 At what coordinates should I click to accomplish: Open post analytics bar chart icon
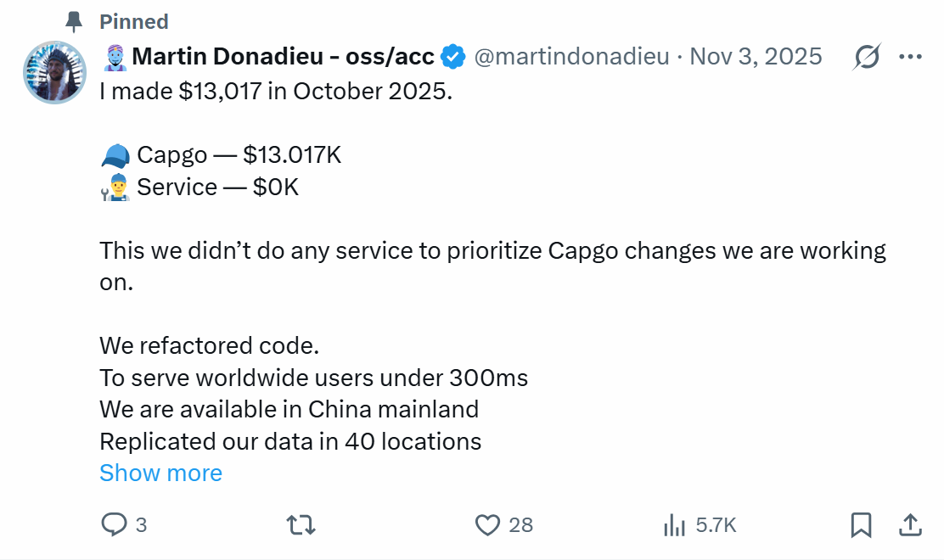[673, 525]
